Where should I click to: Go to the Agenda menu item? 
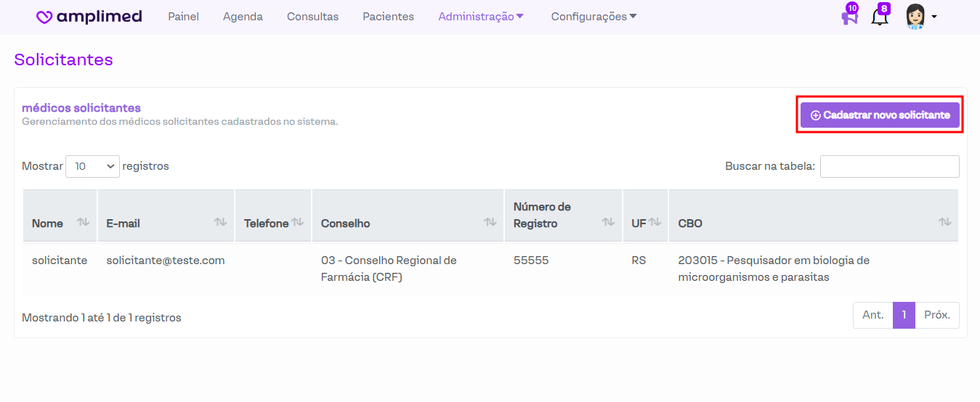[x=243, y=17]
